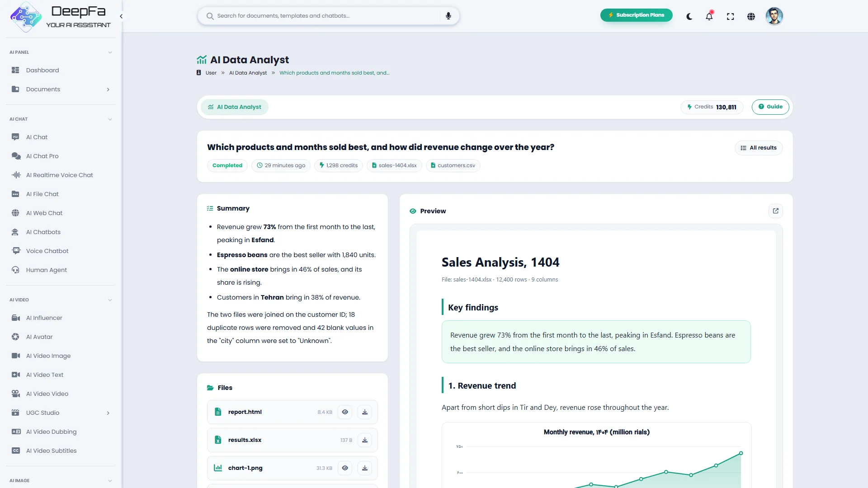Download the chart-1.png file
This screenshot has width=868, height=488.
pos(365,468)
